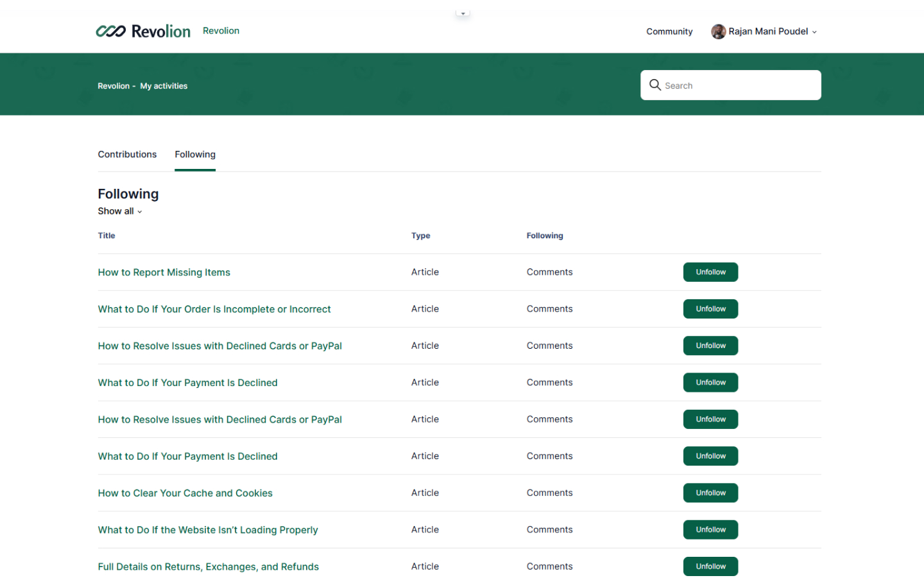Unfollow the Website Isn't Loading Properly article
This screenshot has height=578, width=924.
coord(710,530)
